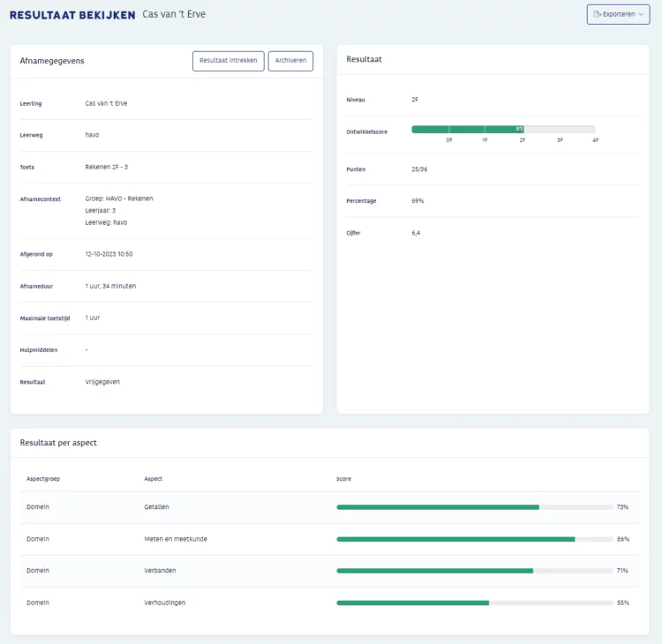The image size is (662, 644).
Task: Click the Percentage value 69%
Action: tap(418, 201)
